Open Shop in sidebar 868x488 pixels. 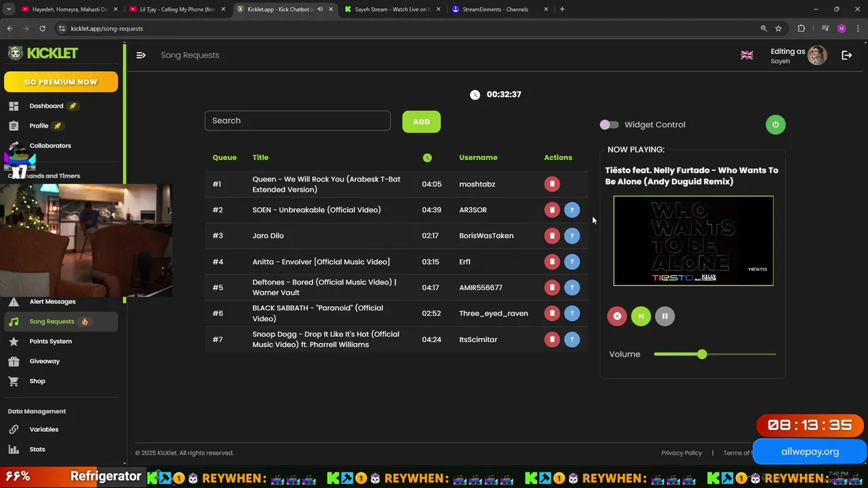[x=37, y=381]
